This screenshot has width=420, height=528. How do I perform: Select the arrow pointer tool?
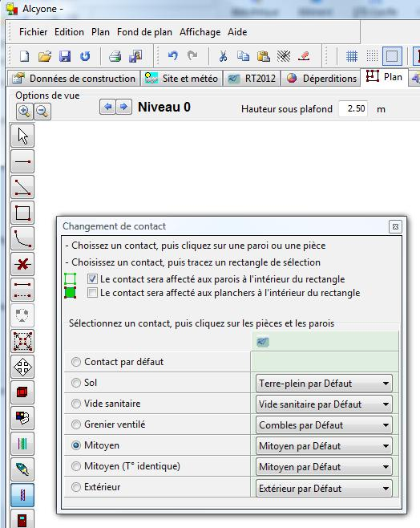pos(22,136)
